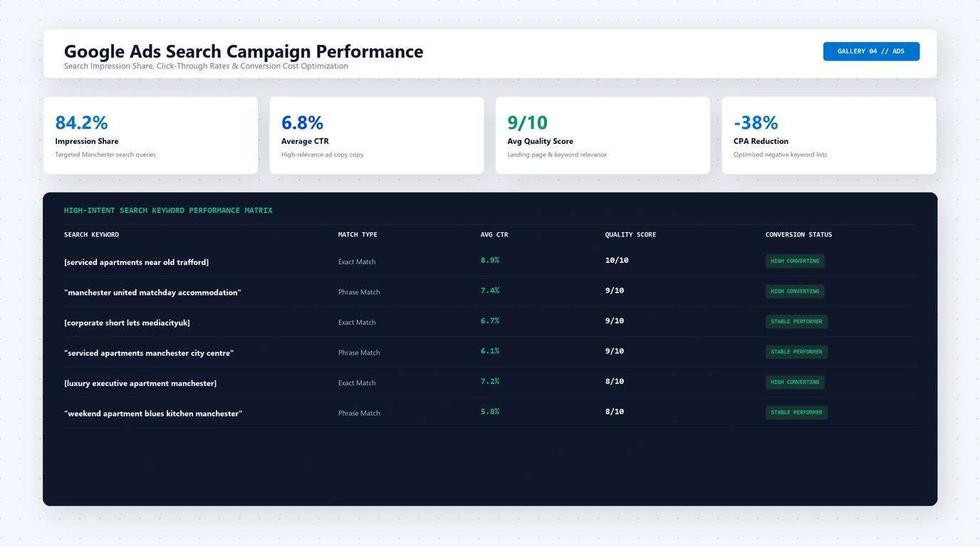Click the 8.9% Avg CTR value
Viewport: 980px width, 547px height.
point(490,261)
